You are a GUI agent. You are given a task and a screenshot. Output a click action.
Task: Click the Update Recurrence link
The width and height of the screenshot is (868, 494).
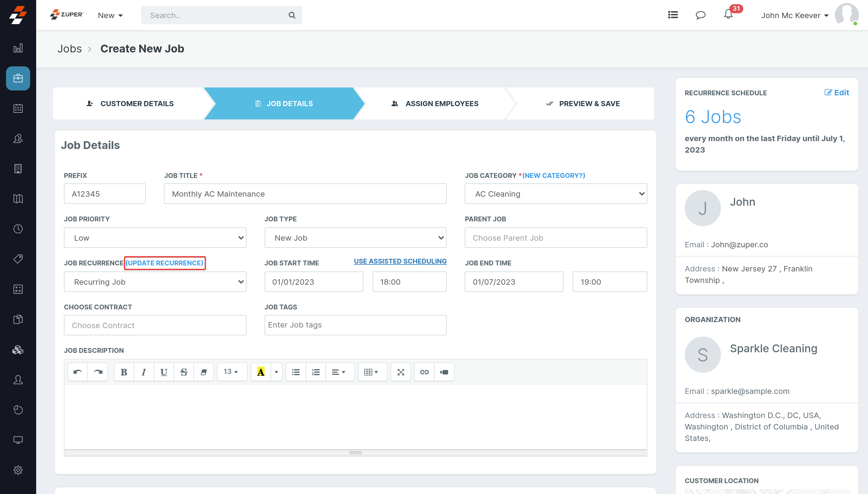(165, 263)
